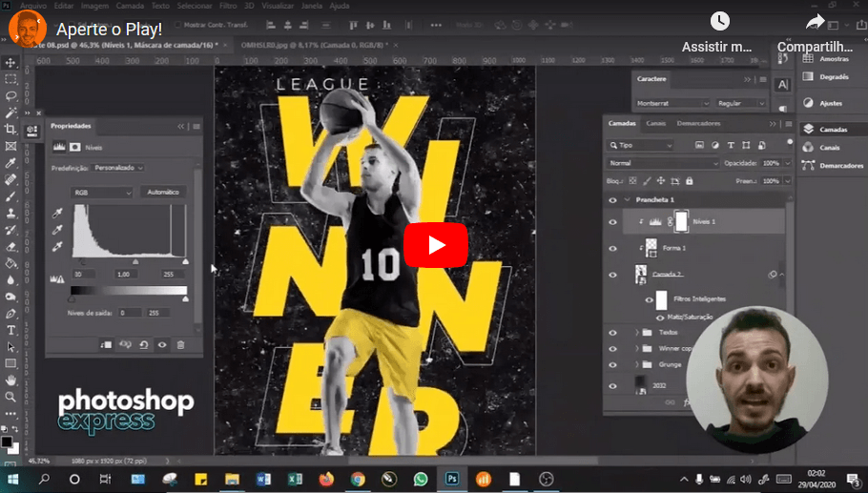Click the foreground color swatch
The width and height of the screenshot is (868, 493).
pos(7,442)
